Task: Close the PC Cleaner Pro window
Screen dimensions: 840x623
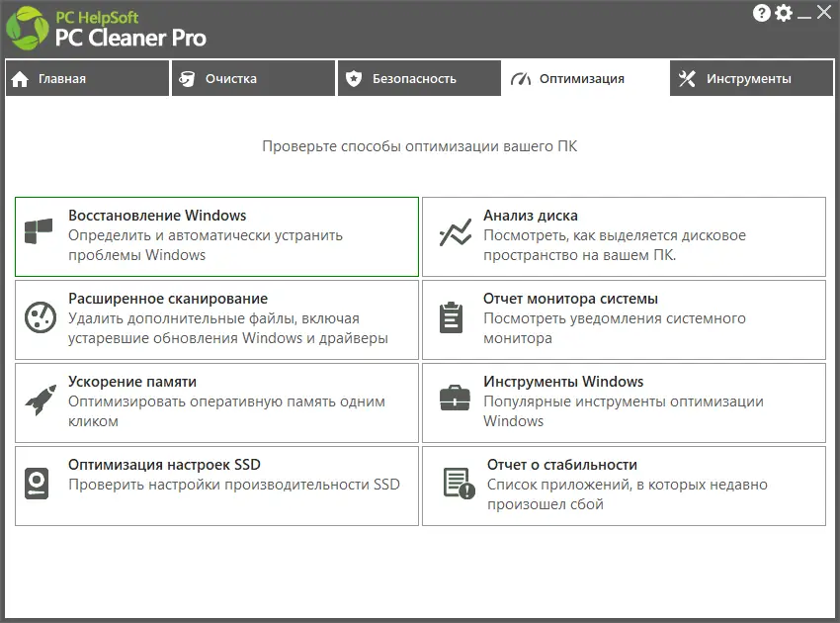Action: click(824, 12)
